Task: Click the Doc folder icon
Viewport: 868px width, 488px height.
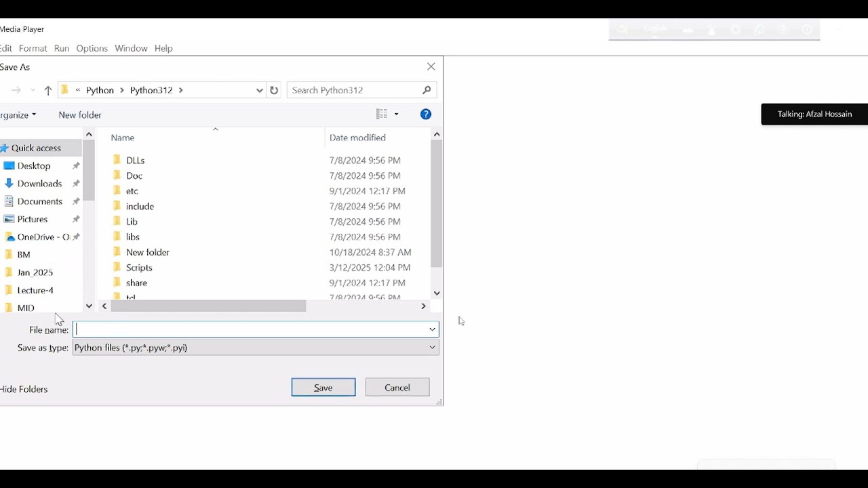Action: pyautogui.click(x=117, y=176)
